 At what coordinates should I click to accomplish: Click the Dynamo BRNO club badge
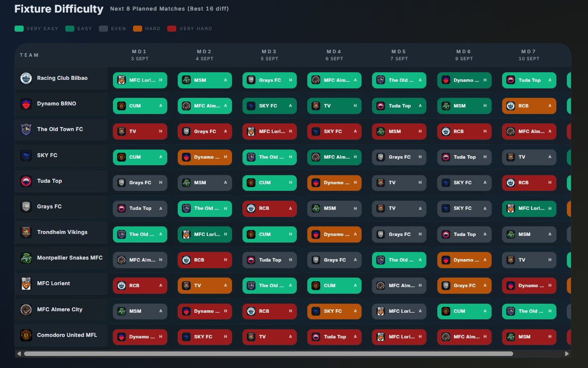click(26, 103)
